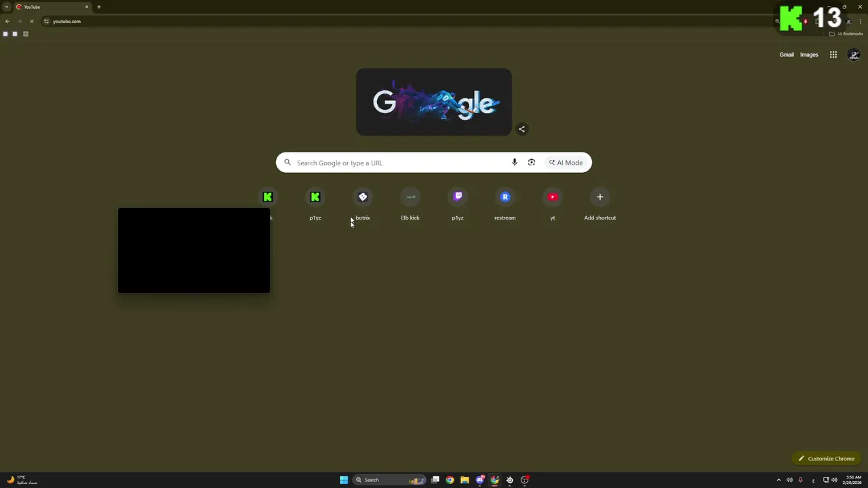The height and width of the screenshot is (488, 868).
Task: Expand the tab search dropdown arrow
Action: [7, 7]
